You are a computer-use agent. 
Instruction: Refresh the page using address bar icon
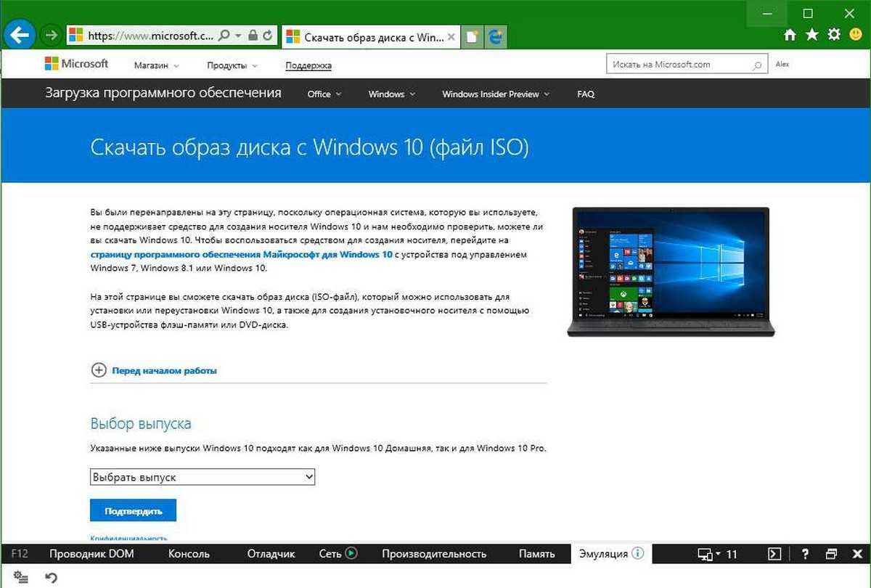[267, 35]
